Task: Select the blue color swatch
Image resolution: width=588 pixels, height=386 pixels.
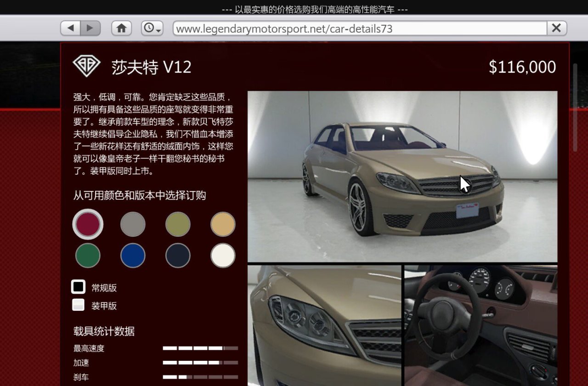Action: 133,255
